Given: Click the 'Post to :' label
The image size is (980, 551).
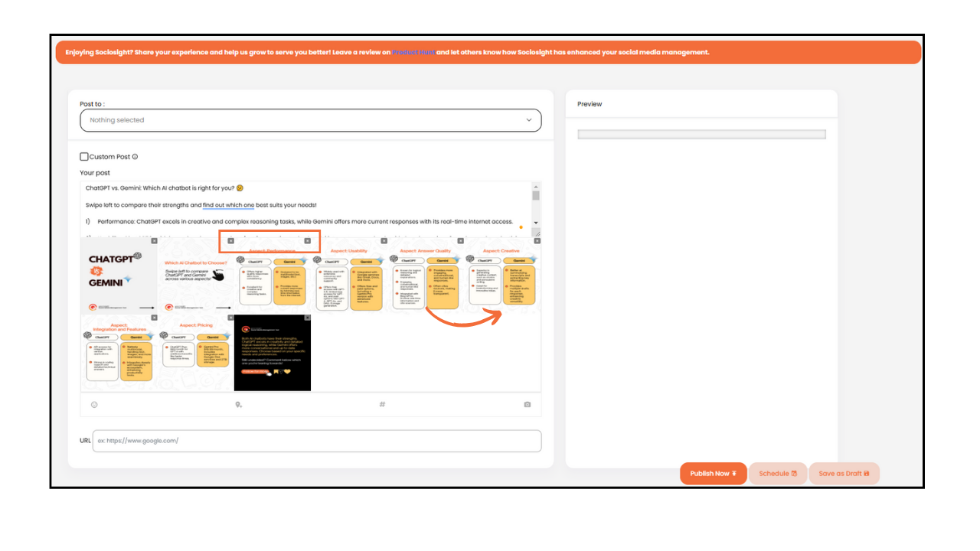Looking at the screenshot, I should coord(92,104).
